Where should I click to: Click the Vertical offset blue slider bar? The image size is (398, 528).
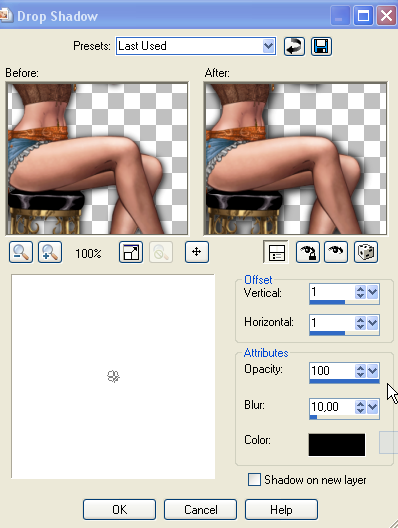click(327, 302)
